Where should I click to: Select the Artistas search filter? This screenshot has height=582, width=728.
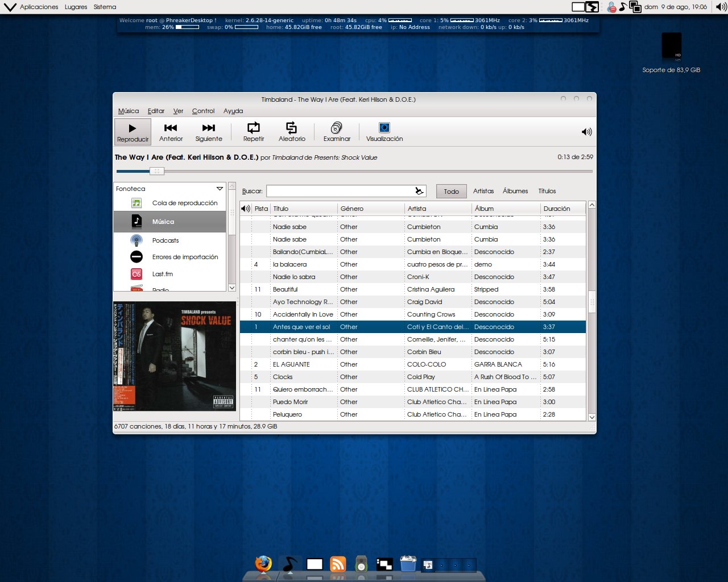(x=483, y=191)
